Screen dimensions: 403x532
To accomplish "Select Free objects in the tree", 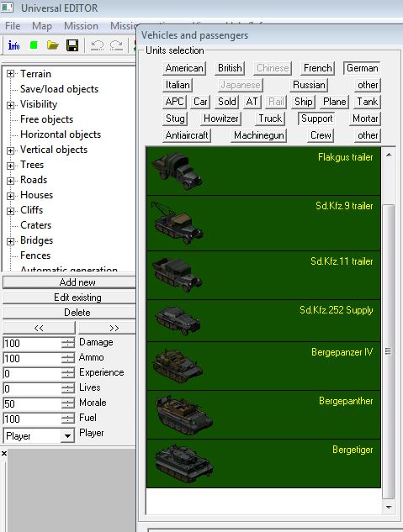I will [x=46, y=119].
